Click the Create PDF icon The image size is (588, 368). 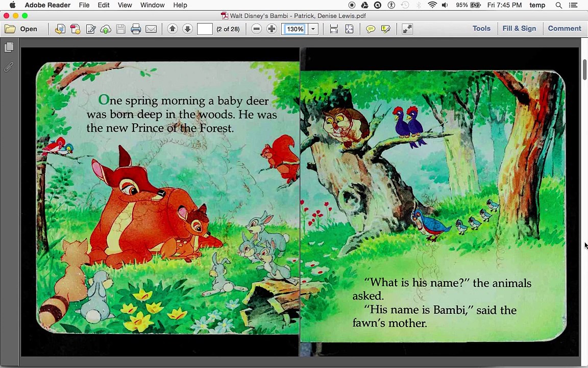(x=76, y=29)
